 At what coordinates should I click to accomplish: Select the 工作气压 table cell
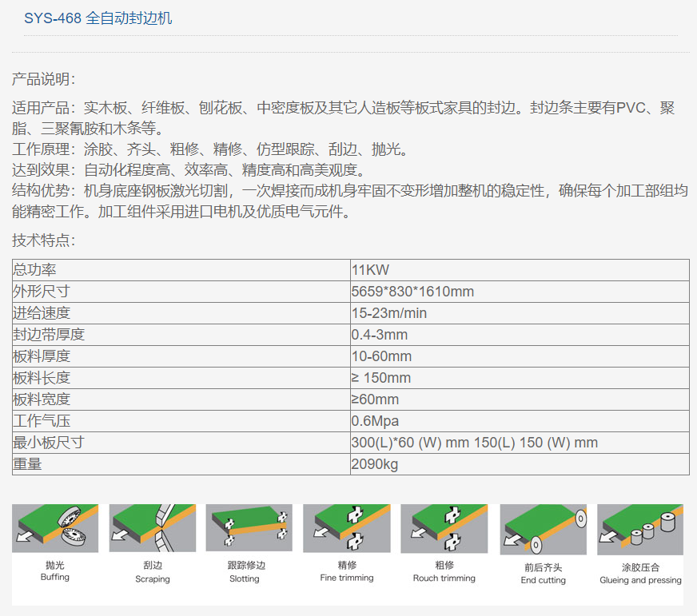181,421
